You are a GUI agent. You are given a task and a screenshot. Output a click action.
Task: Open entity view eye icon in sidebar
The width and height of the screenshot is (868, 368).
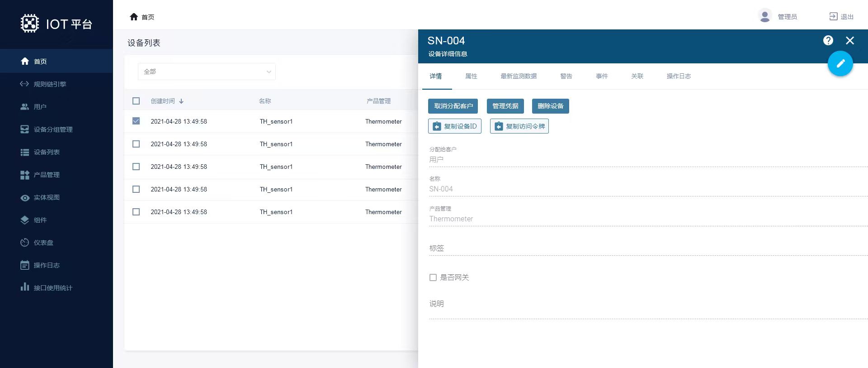coord(24,197)
